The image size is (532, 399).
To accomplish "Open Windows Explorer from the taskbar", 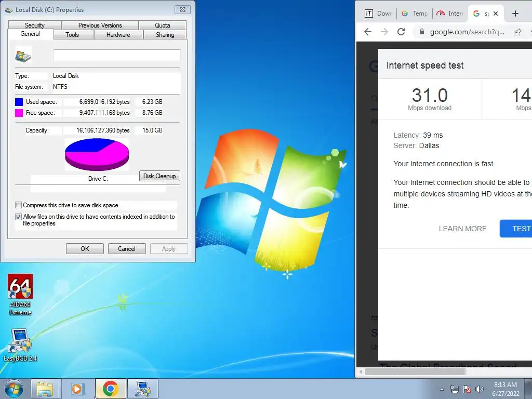I will pyautogui.click(x=45, y=389).
